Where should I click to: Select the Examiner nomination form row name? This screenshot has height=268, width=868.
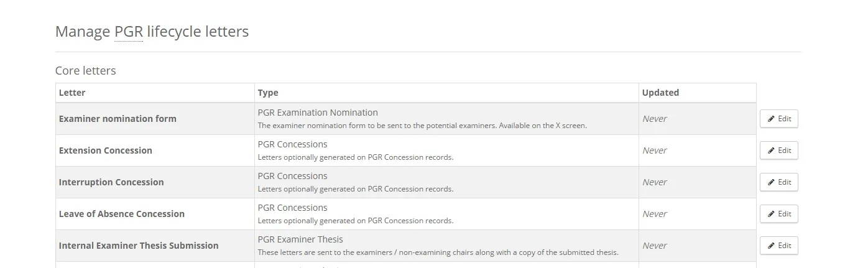tap(118, 119)
